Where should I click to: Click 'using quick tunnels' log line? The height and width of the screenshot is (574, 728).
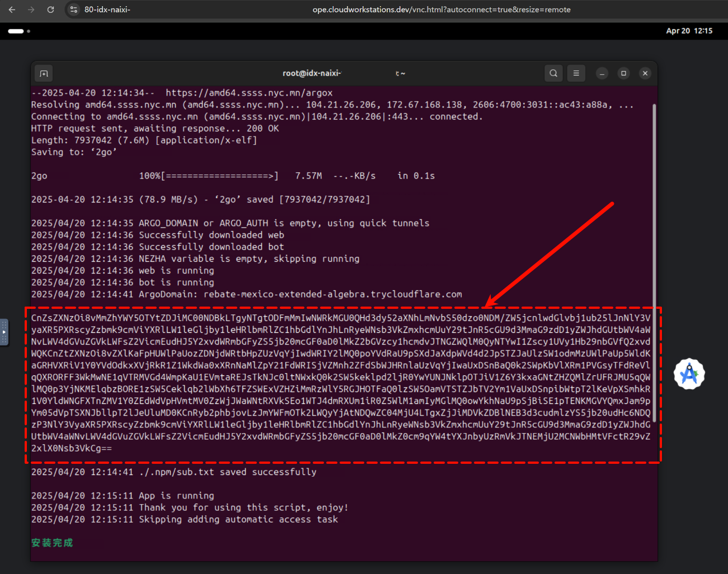tap(231, 223)
